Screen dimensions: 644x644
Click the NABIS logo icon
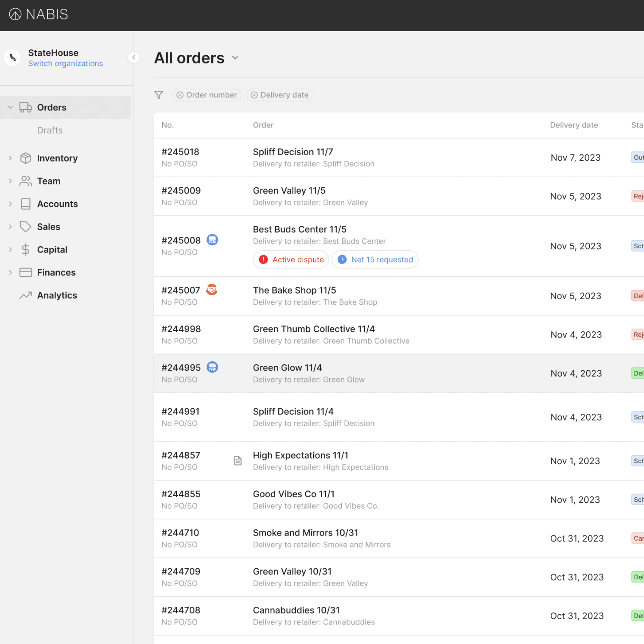point(15,14)
